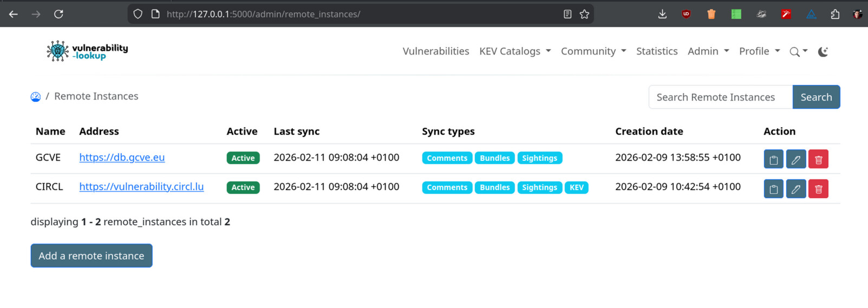The image size is (868, 308).
Task: Delete the CIRCL remote instance
Action: click(x=818, y=189)
